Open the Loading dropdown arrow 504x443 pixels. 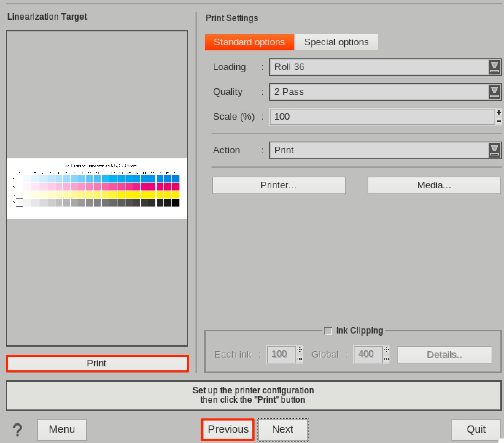click(494, 67)
